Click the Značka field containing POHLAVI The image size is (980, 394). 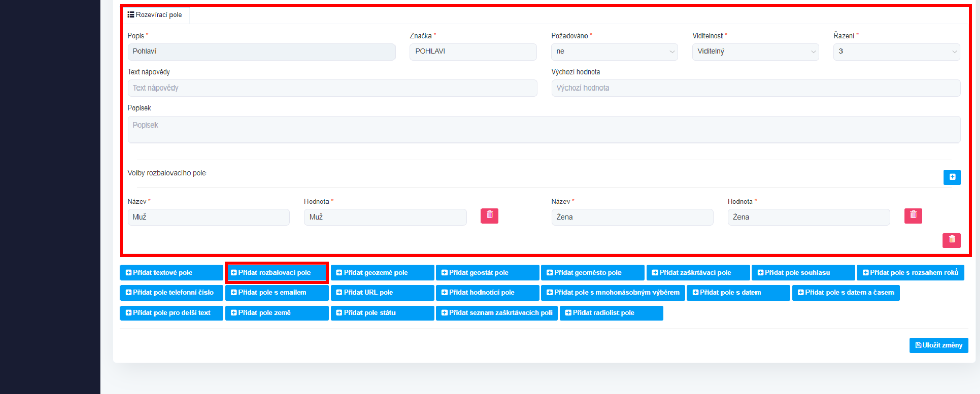pyautogui.click(x=473, y=51)
